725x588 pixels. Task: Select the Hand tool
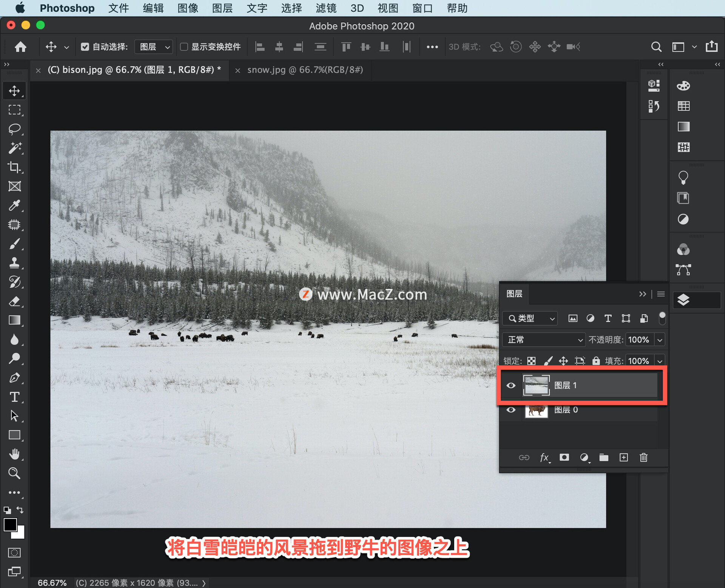[14, 454]
